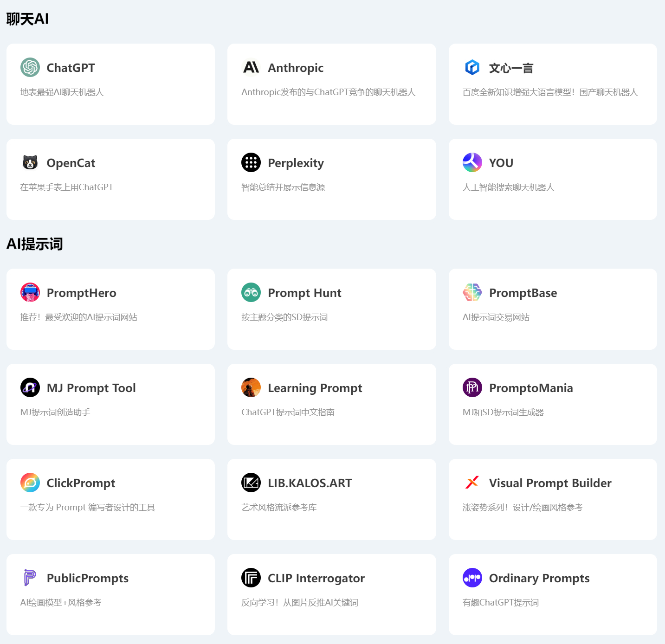Click the CLIP Interrogator icon

[251, 578]
